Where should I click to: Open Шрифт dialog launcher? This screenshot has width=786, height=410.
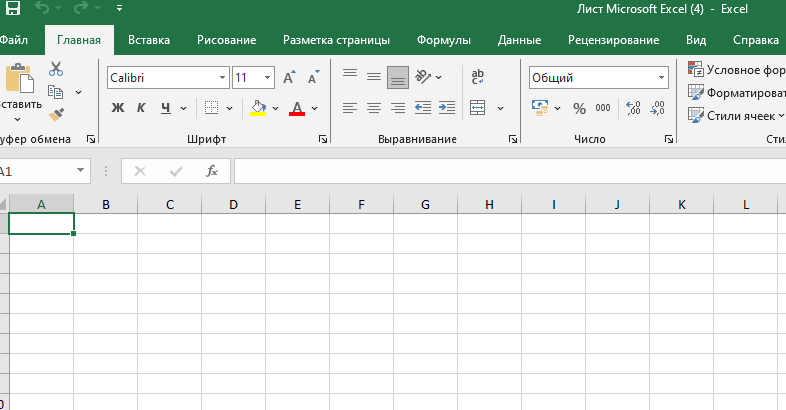pyautogui.click(x=323, y=139)
